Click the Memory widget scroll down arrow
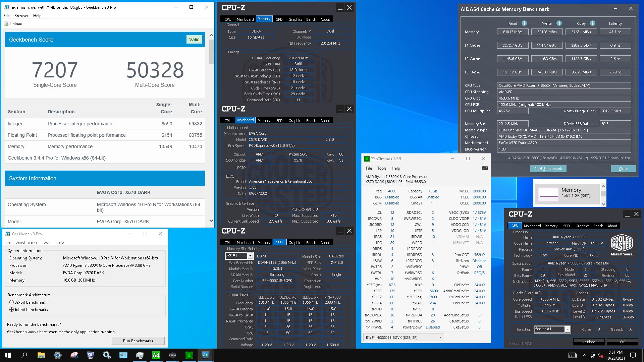This screenshot has height=362, width=644. 603,204
